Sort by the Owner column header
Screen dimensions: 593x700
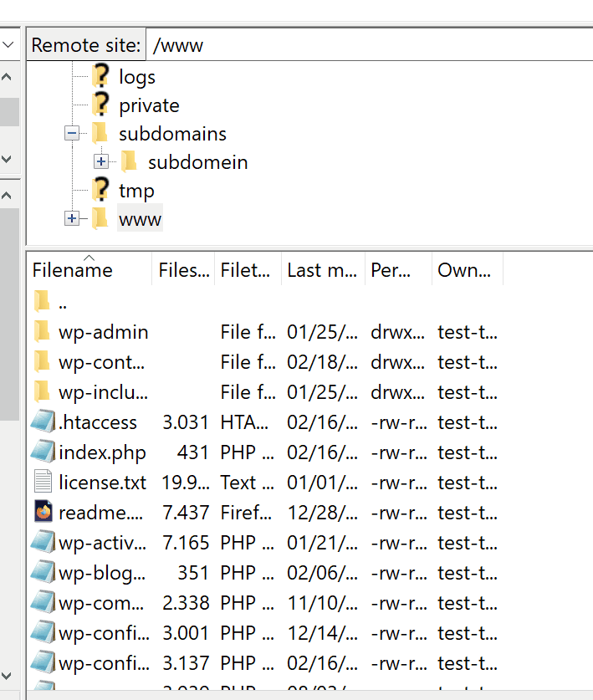[x=468, y=269]
